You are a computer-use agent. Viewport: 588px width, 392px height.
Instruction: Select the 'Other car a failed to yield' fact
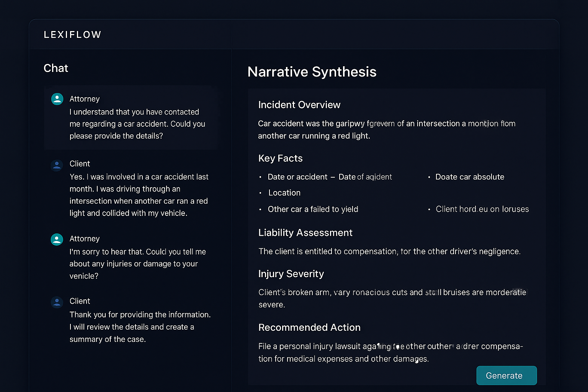click(313, 209)
